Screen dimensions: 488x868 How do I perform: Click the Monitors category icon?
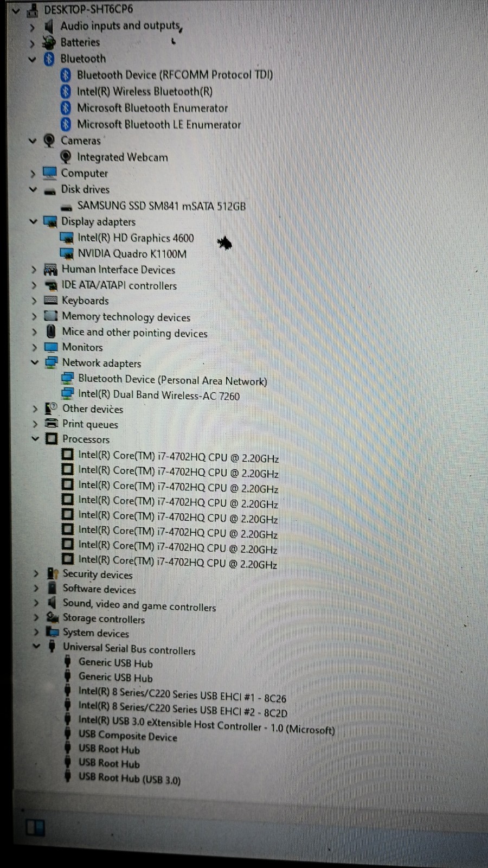[51, 347]
